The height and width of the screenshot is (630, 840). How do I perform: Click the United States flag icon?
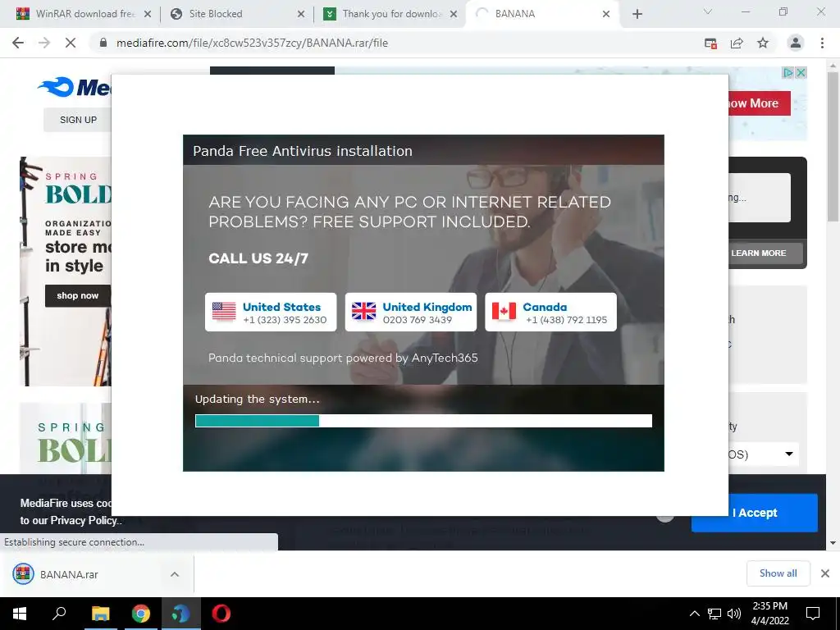[224, 311]
